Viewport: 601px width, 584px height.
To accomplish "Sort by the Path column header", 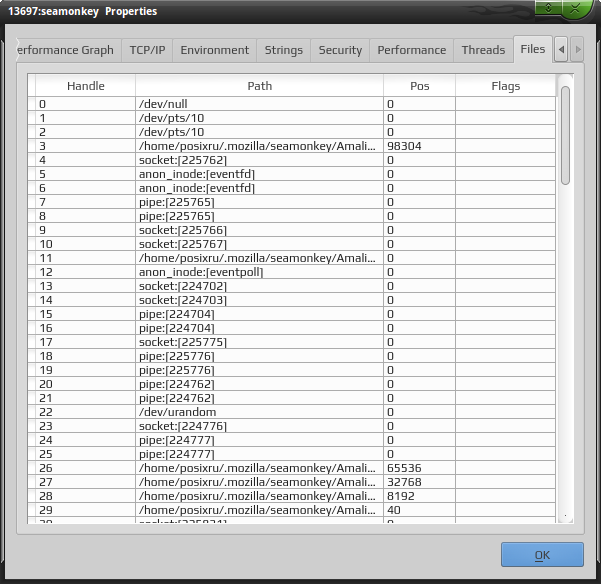I will click(259, 86).
